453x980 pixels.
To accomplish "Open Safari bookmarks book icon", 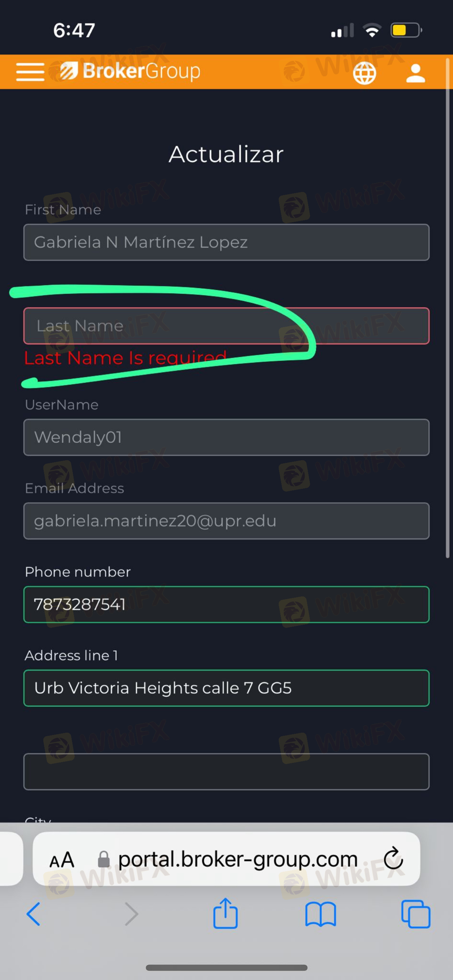I will [321, 914].
